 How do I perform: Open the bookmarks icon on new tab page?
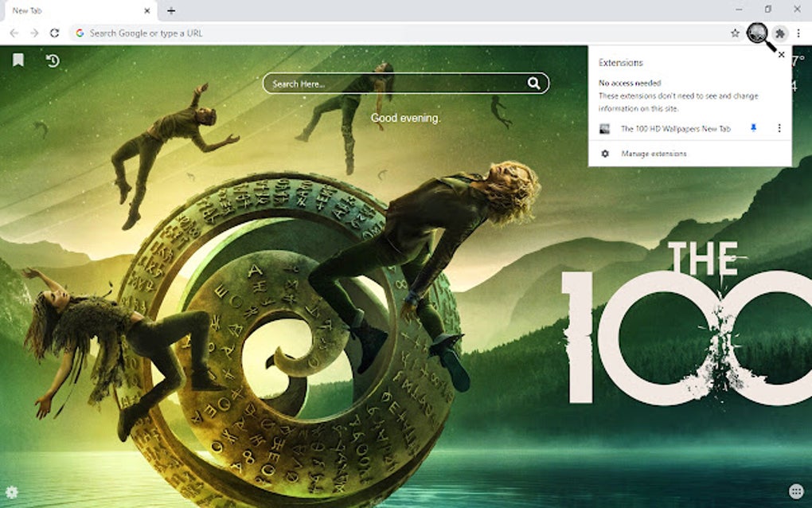18,60
